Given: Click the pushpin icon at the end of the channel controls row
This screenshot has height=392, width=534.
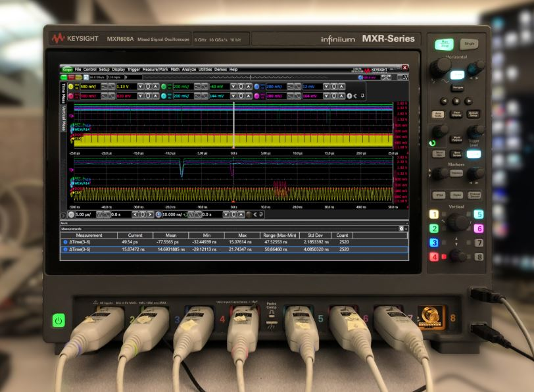Looking at the screenshot, I should pos(363,96).
